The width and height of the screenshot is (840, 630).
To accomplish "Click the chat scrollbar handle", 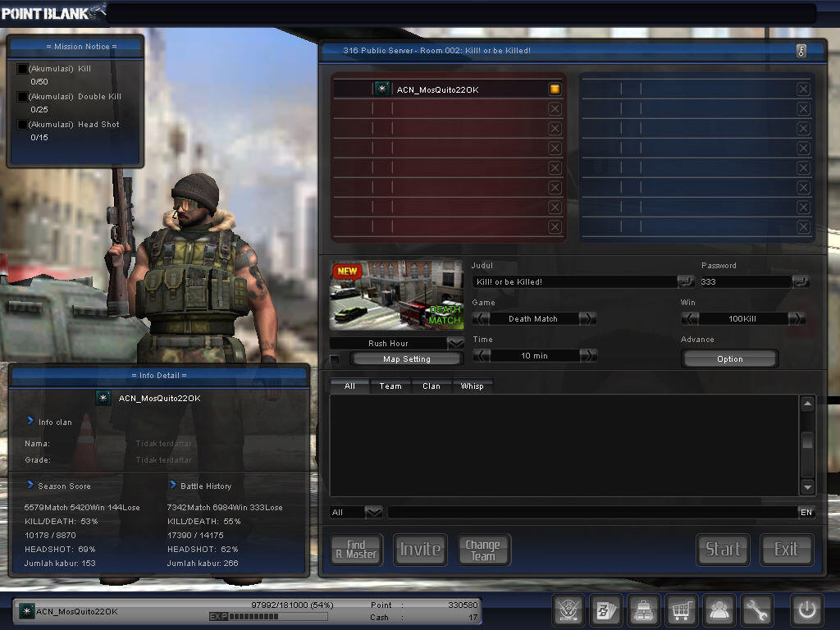I will click(807, 441).
